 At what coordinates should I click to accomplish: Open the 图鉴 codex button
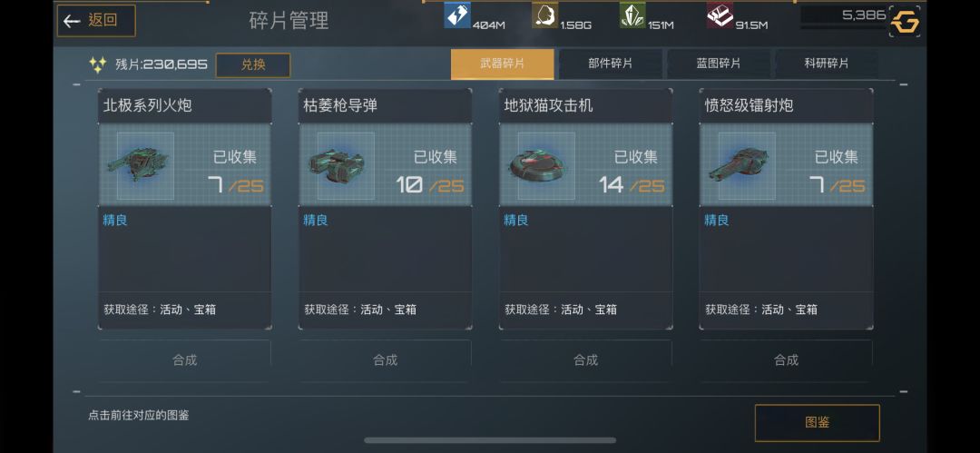818,423
